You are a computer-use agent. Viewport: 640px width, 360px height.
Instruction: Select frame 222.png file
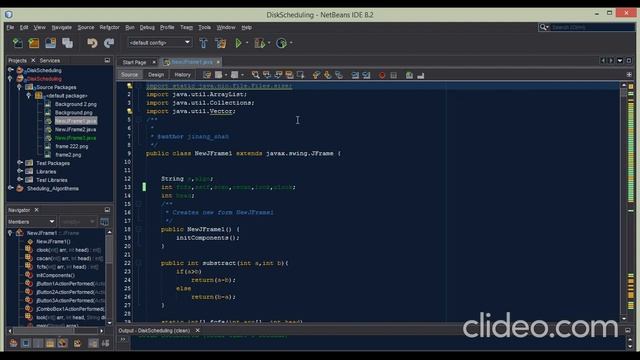[x=72, y=146]
